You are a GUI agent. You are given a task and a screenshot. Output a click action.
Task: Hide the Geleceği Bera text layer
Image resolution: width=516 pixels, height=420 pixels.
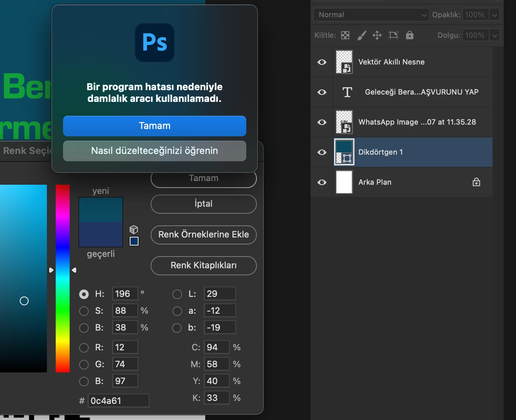tap(322, 92)
